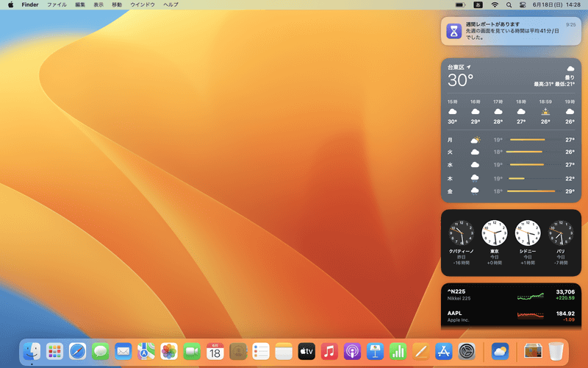Viewport: 588px width, 368px height.
Task: Open the 移動 menu
Action: coord(117,4)
